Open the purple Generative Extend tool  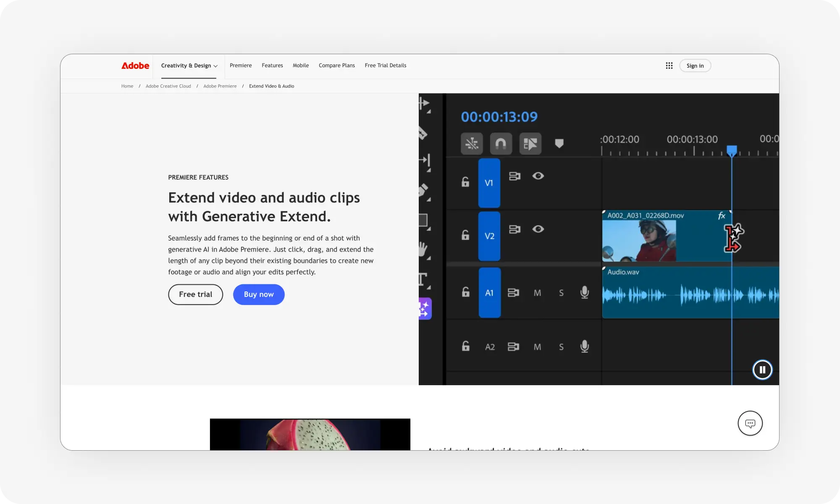click(x=425, y=309)
